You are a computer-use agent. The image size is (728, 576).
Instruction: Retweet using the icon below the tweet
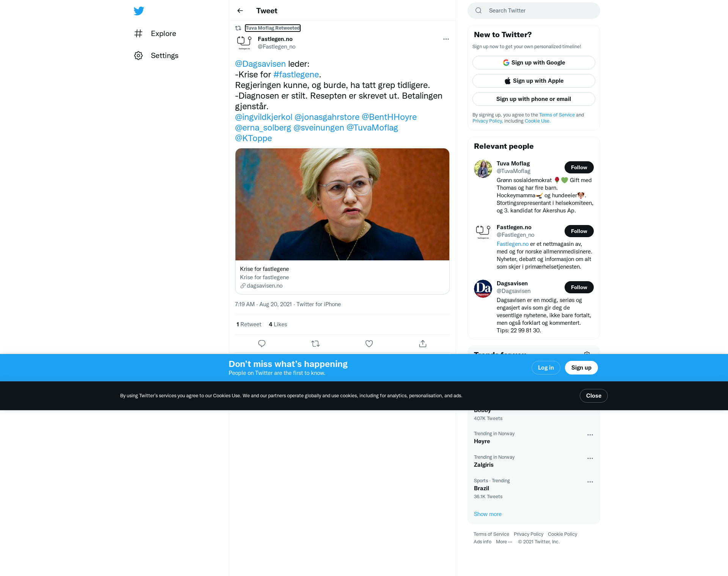point(315,343)
